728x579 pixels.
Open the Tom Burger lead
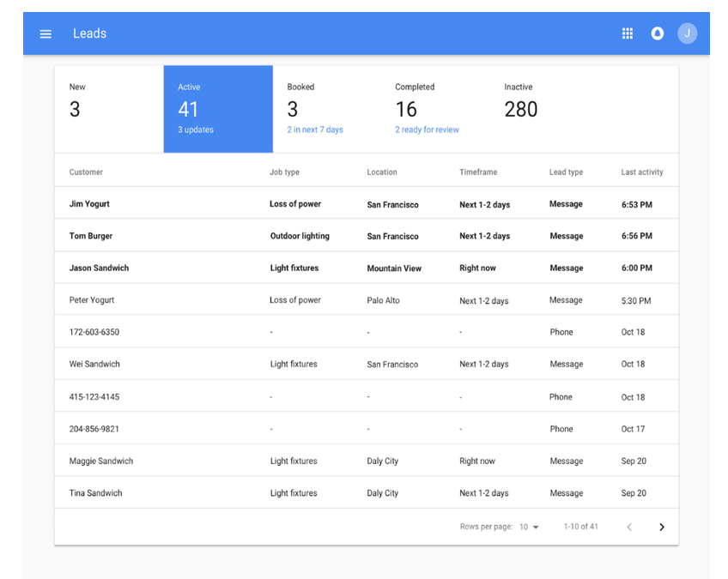367,235
